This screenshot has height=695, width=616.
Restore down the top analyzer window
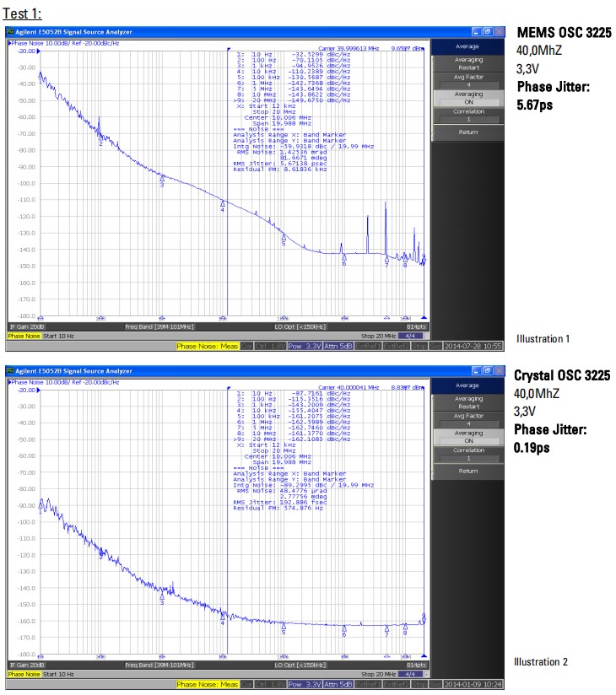(488, 31)
